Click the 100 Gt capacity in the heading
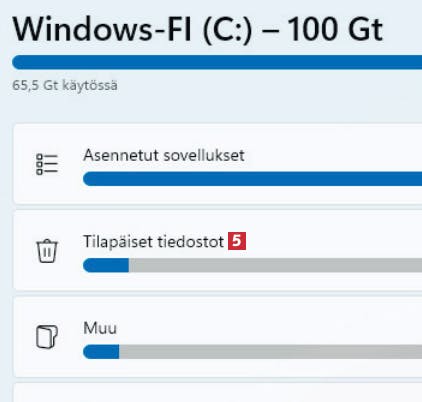The height and width of the screenshot is (402, 422). tap(334, 29)
